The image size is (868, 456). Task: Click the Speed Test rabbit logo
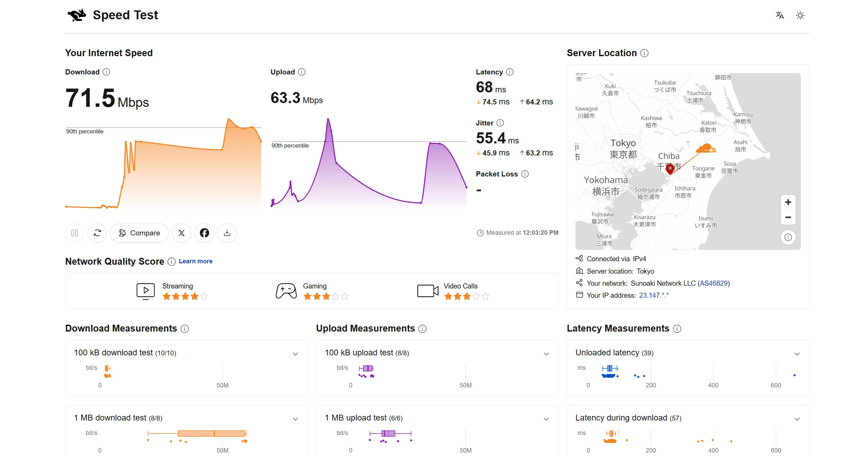pyautogui.click(x=76, y=15)
